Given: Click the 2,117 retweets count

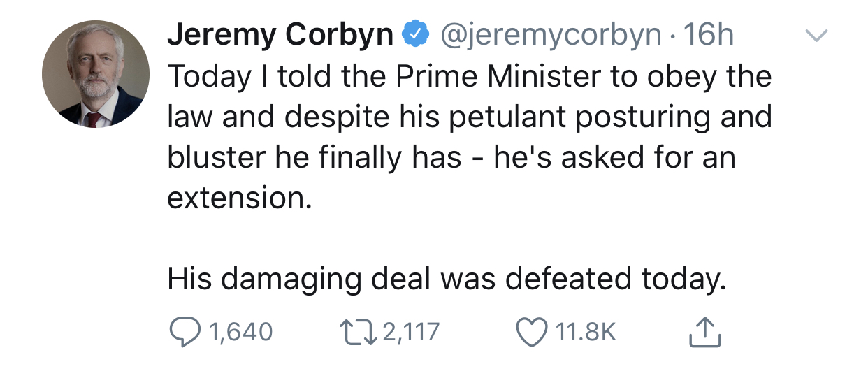Looking at the screenshot, I should click(x=411, y=332).
